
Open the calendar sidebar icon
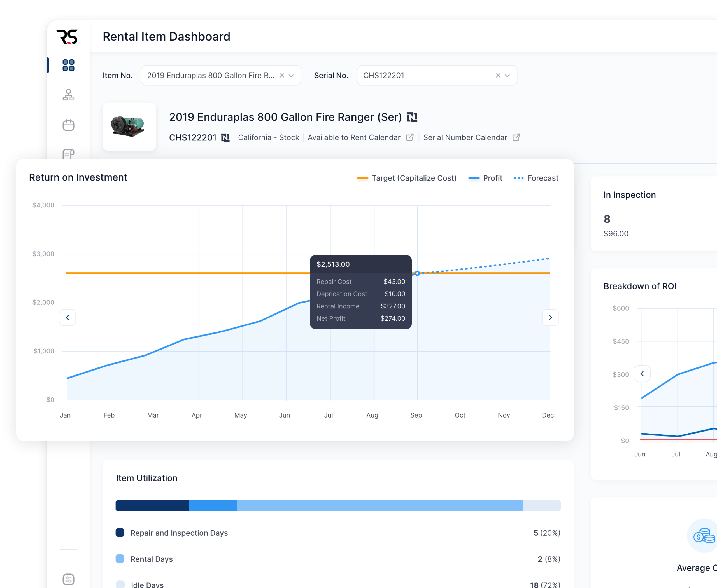click(69, 125)
